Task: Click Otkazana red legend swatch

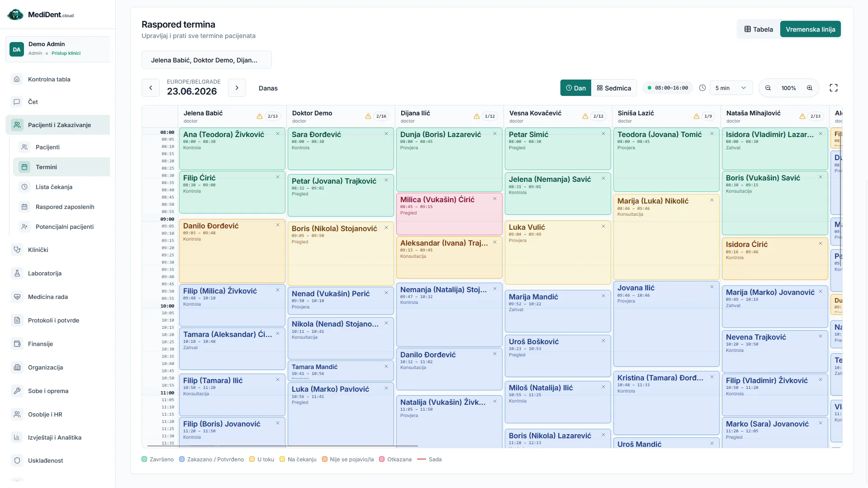Action: click(382, 459)
